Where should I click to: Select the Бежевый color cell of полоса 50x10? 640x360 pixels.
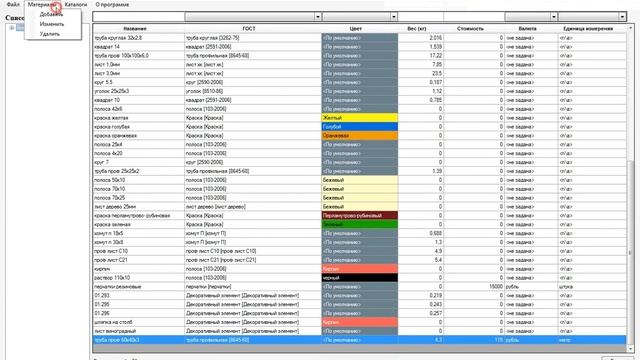360,180
